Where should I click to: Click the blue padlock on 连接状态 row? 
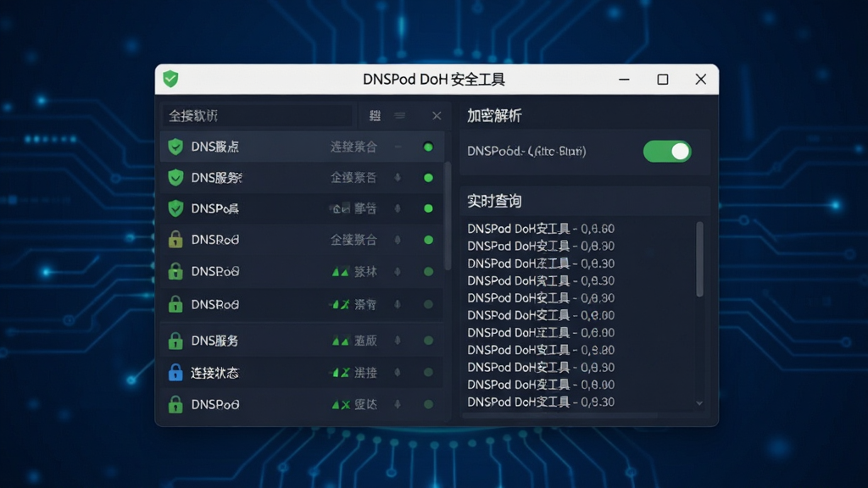[x=175, y=373]
